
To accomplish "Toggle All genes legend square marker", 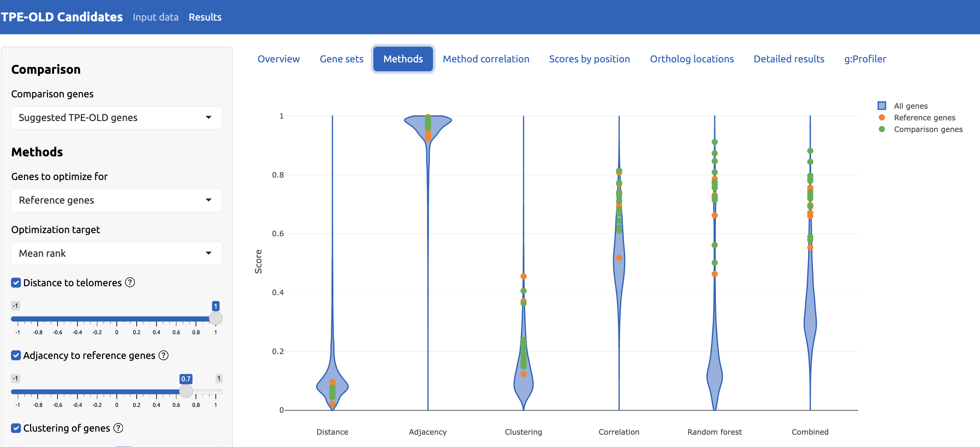I will coord(882,106).
